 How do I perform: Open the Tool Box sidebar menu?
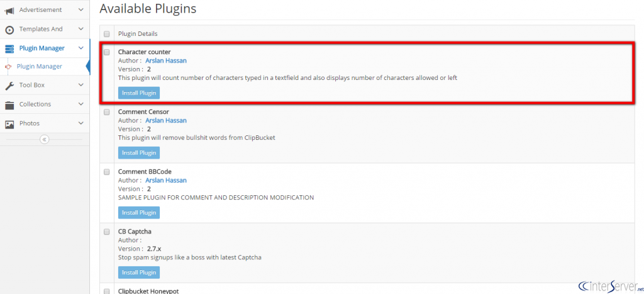(45, 85)
